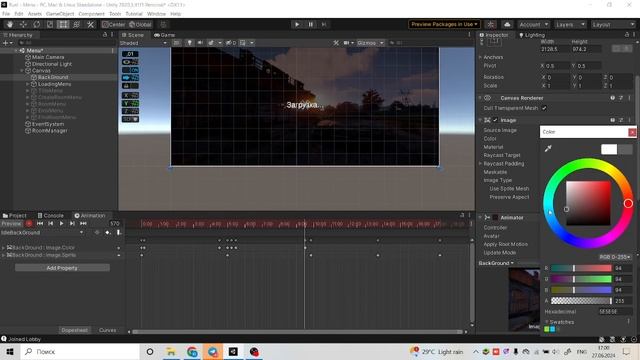Image resolution: width=640 pixels, height=360 pixels.
Task: Toggle the Hierarchy panel lock icon
Action: (105, 35)
